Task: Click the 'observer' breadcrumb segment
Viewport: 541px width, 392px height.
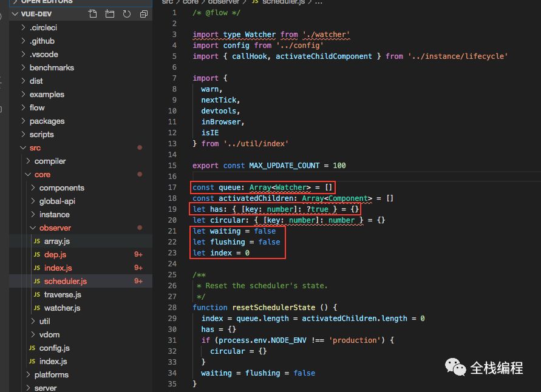Action: tap(223, 2)
